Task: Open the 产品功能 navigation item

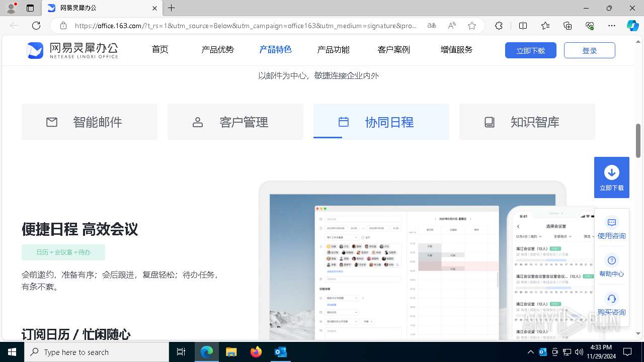Action: click(333, 49)
